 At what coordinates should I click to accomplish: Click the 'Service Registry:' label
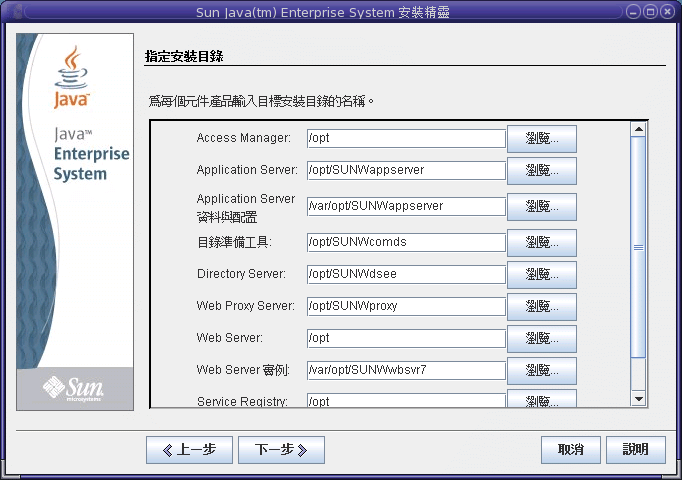pos(242,401)
